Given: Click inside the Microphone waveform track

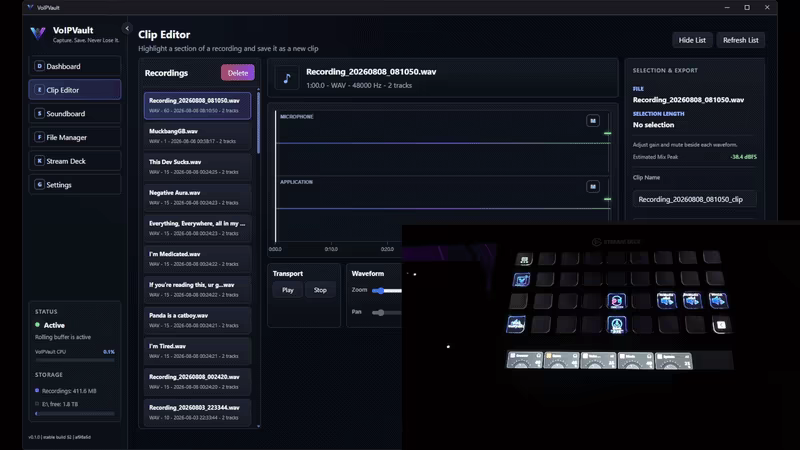Looking at the screenshot, I should click(442, 143).
